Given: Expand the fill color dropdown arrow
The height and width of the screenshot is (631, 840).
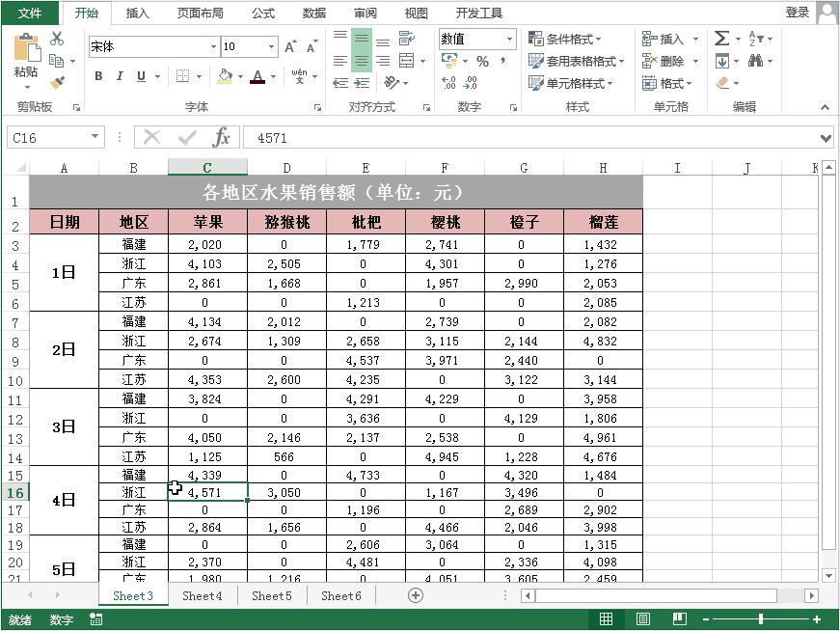Looking at the screenshot, I should click(x=242, y=77).
